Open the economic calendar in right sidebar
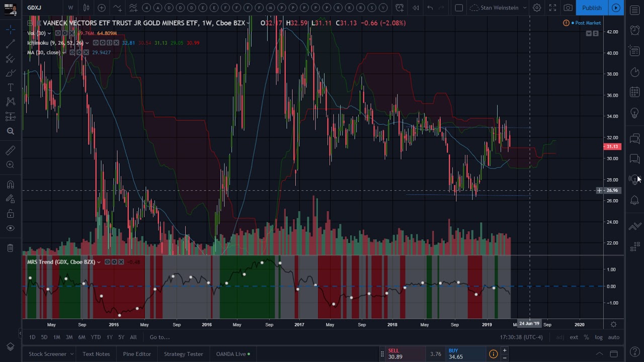 (x=635, y=92)
